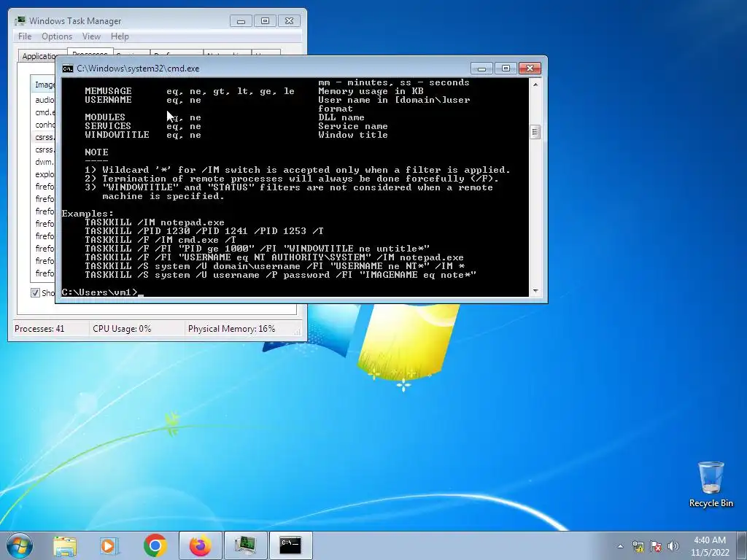Click the MEMUSAGE filter row in cmd
747x560 pixels.
click(255, 91)
